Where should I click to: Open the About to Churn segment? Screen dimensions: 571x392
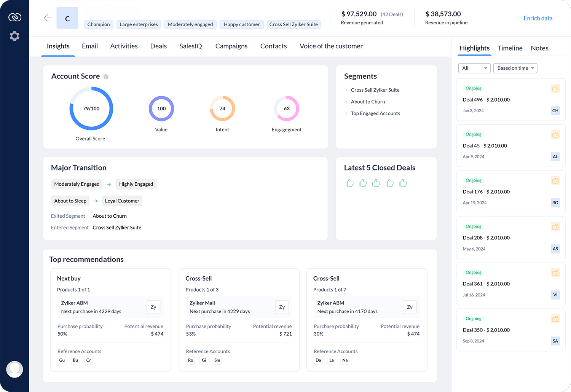click(x=368, y=102)
